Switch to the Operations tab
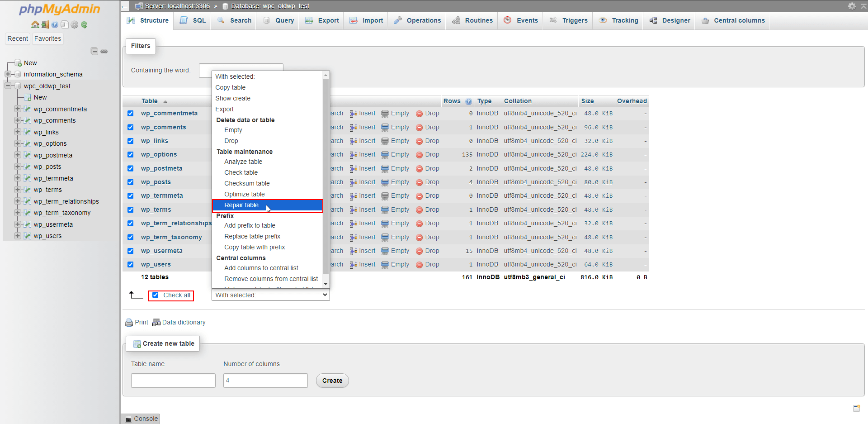The height and width of the screenshot is (424, 868). (x=417, y=21)
